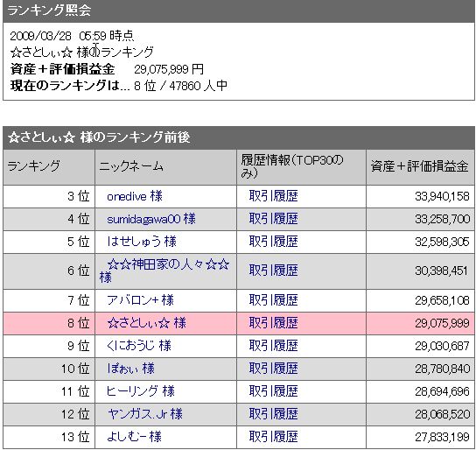Click the amount 30,398,451
Viewport: 476px width, 450px height.
coord(442,271)
